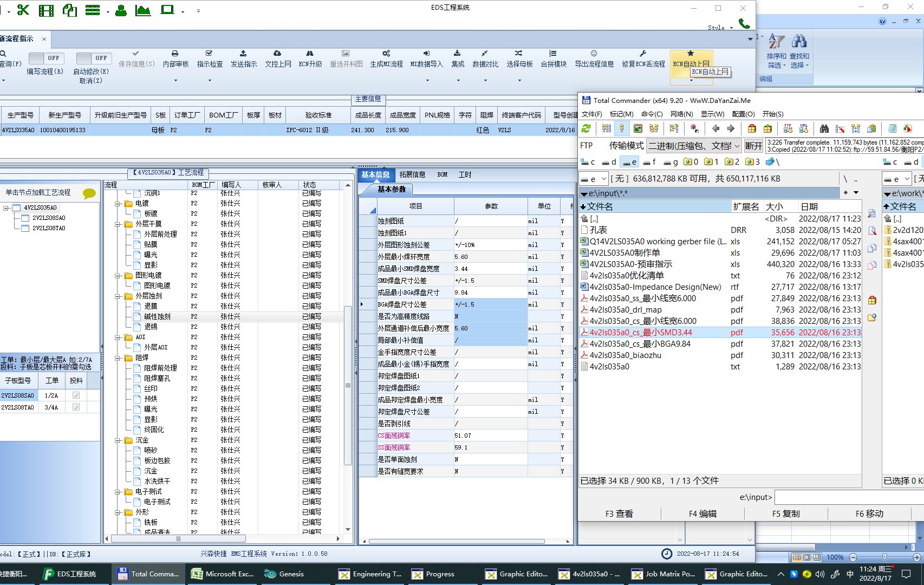Screen dimensions: 924x585
Task: Open Microsoft Excel from the taskbar
Action: 223,574
